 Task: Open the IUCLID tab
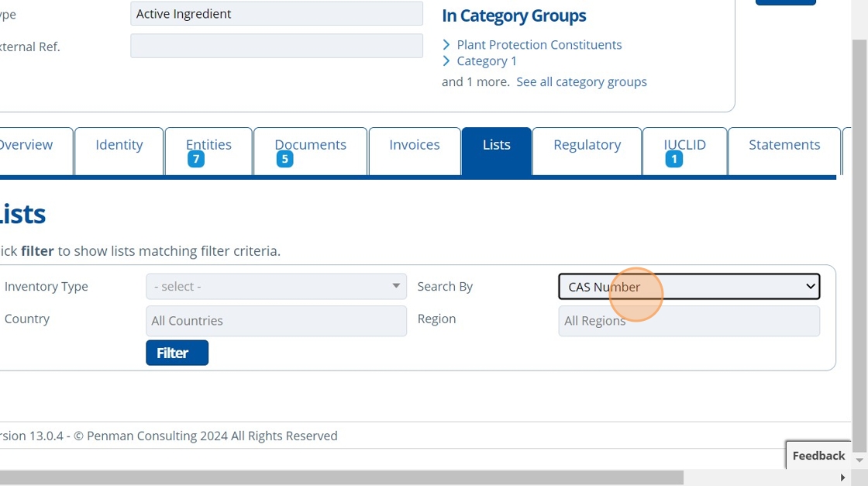click(x=684, y=145)
